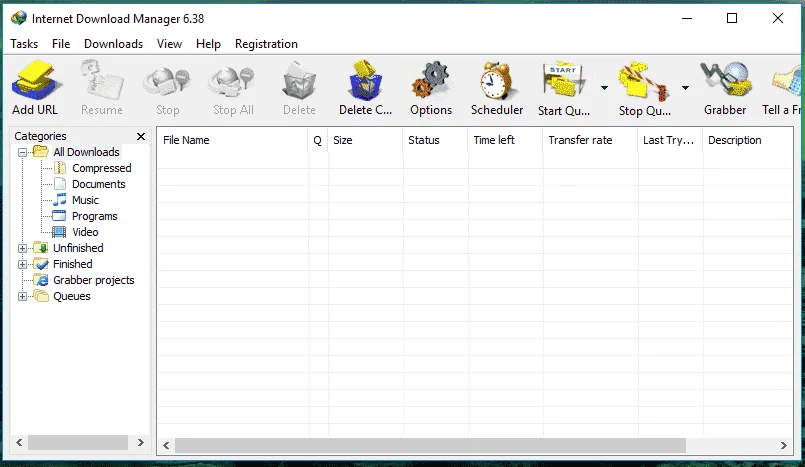Open the Scheduler clock icon

click(496, 80)
